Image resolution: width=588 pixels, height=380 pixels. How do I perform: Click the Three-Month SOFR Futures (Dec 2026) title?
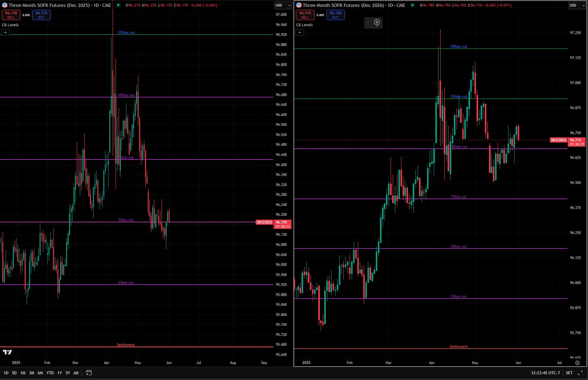click(343, 5)
